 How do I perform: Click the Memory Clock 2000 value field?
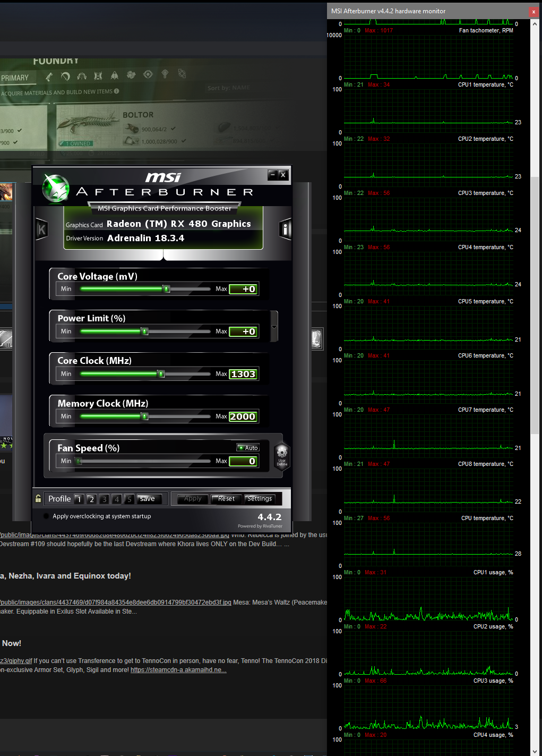(244, 417)
